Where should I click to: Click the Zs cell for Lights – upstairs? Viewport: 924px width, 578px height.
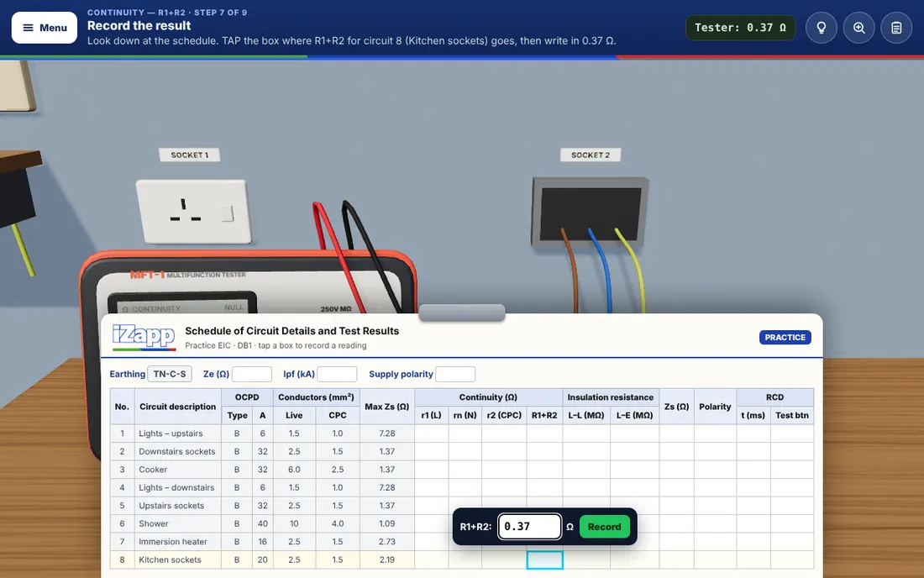[x=676, y=433]
